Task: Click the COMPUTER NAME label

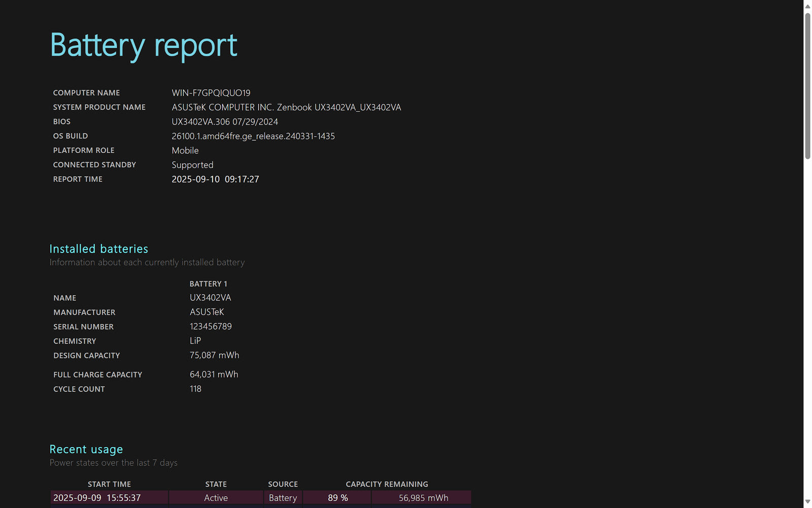Action: click(x=86, y=93)
